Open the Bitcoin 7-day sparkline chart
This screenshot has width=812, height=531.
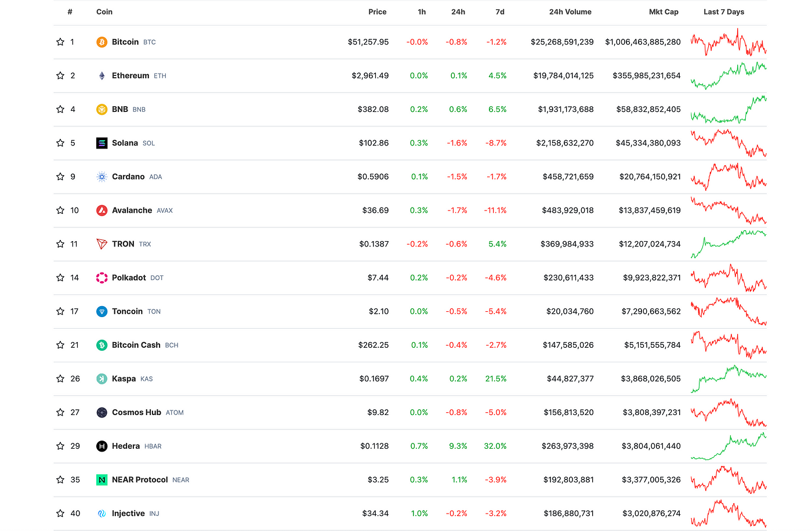pyautogui.click(x=728, y=42)
